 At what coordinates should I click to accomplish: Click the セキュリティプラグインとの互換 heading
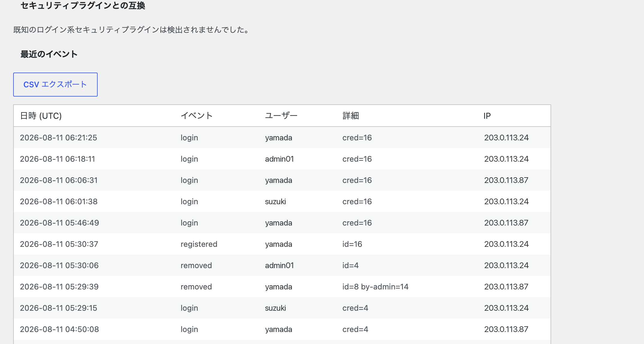pyautogui.click(x=83, y=5)
